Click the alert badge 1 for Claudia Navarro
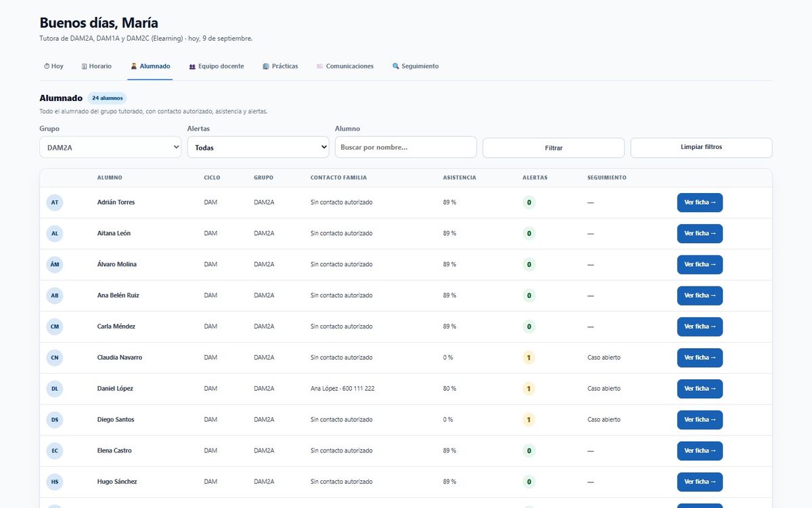The image size is (812, 508). (529, 358)
